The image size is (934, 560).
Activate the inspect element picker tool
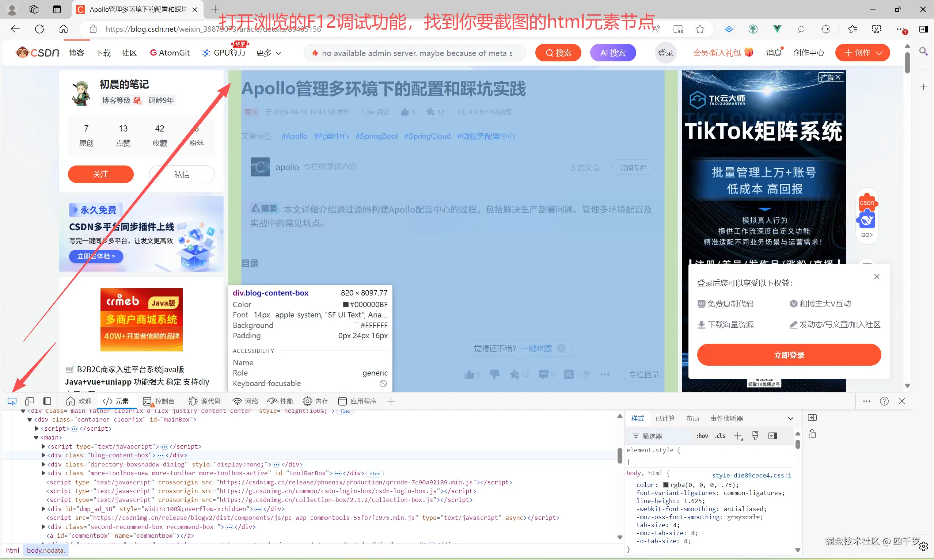(x=12, y=401)
